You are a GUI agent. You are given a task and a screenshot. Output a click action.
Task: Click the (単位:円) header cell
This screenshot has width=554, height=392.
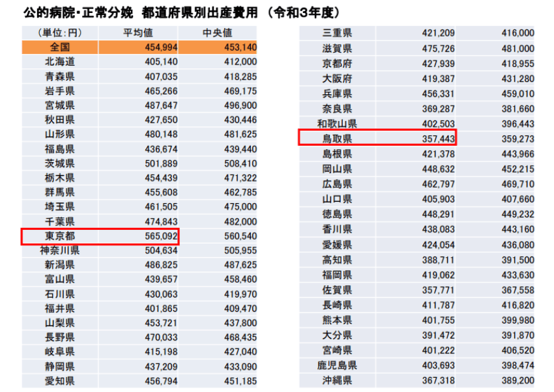click(x=59, y=33)
